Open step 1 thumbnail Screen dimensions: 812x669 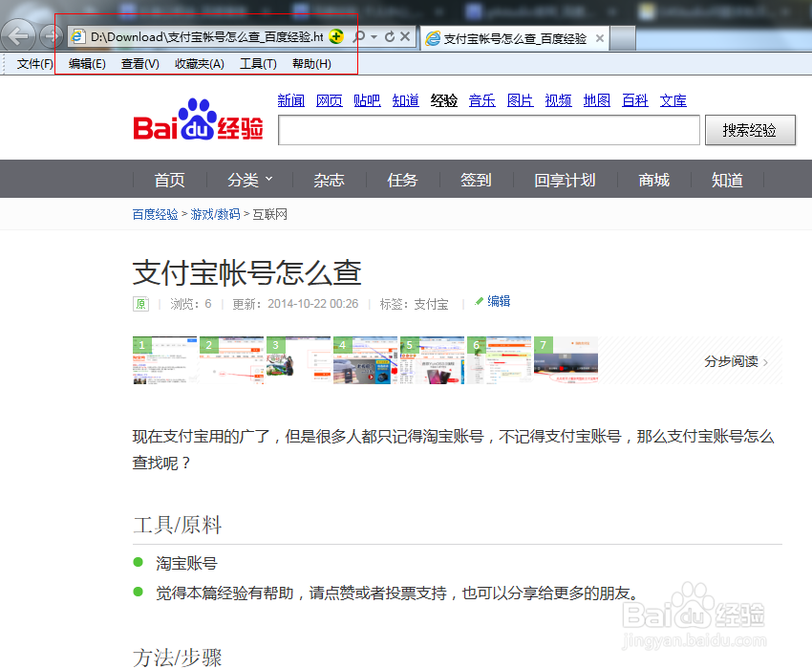point(164,360)
